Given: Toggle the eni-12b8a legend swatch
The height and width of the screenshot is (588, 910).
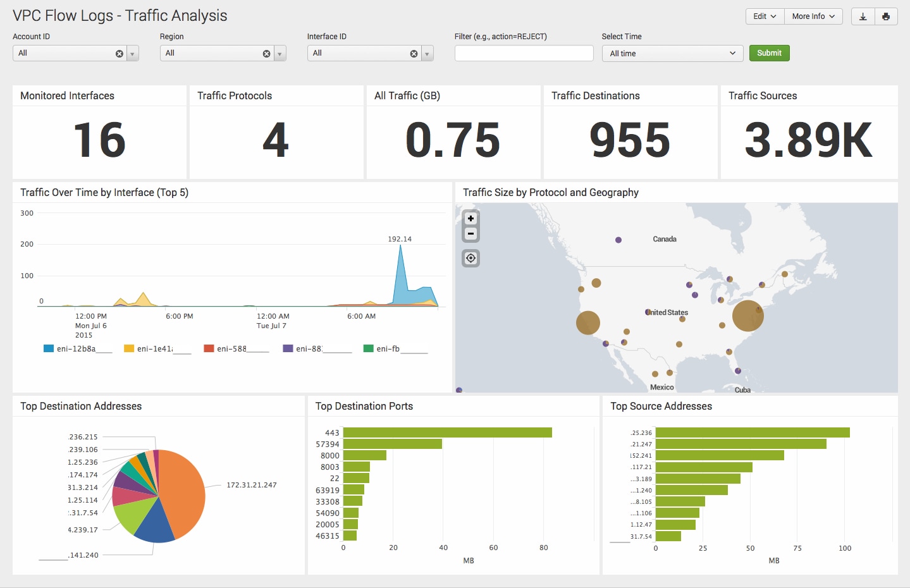Looking at the screenshot, I should 48,348.
